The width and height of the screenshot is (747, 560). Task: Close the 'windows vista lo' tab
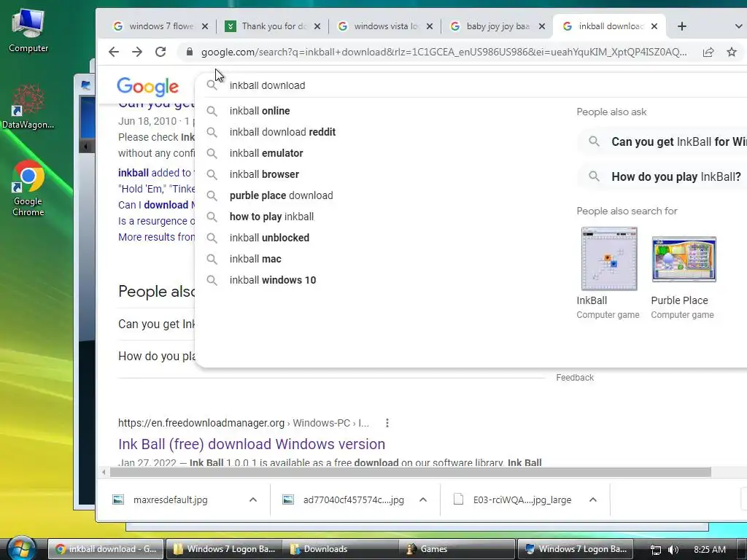click(x=430, y=26)
